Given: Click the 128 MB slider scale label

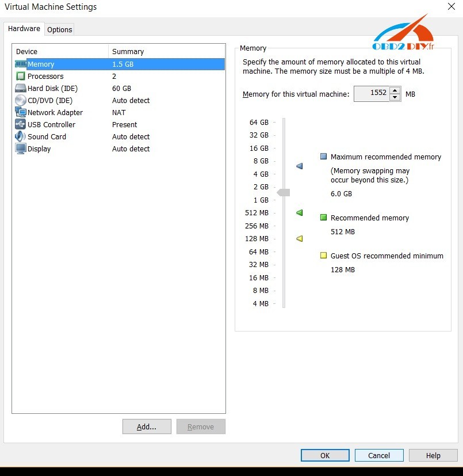Looking at the screenshot, I should (257, 239).
